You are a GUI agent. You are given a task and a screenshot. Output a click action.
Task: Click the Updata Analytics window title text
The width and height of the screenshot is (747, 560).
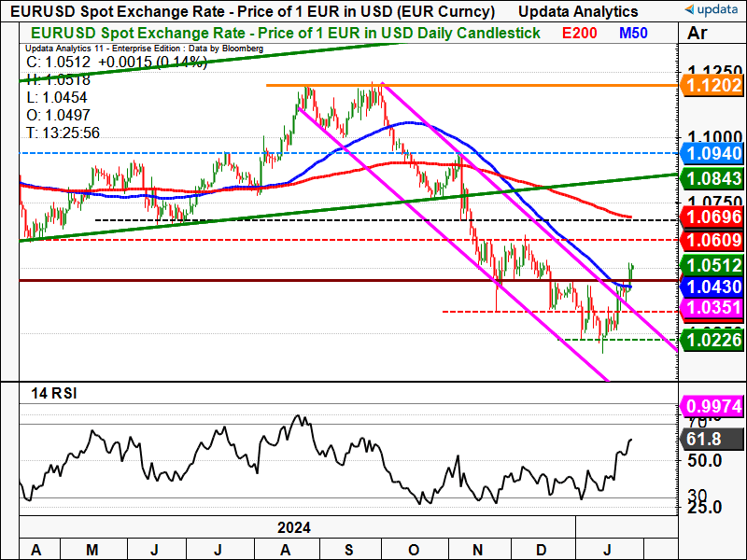tap(578, 11)
